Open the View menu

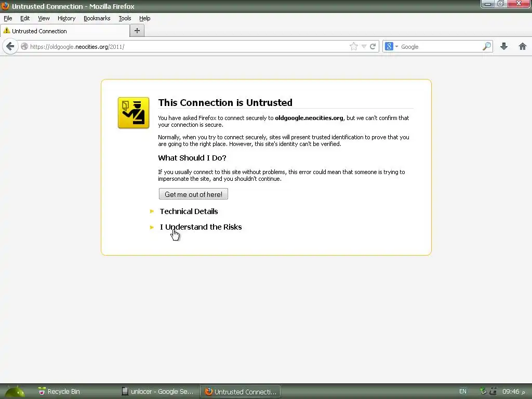tap(44, 18)
